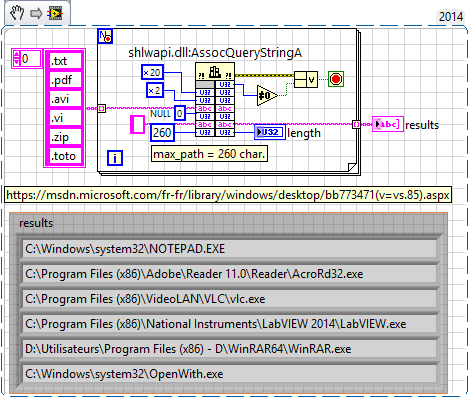
Task: Click the max_path = 260 char. comment
Action: (209, 154)
